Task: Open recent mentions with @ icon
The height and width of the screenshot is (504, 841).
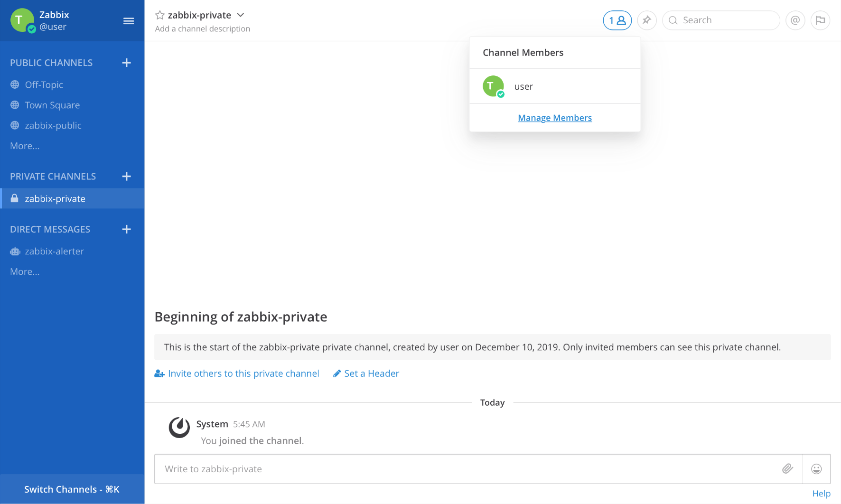Action: (795, 20)
